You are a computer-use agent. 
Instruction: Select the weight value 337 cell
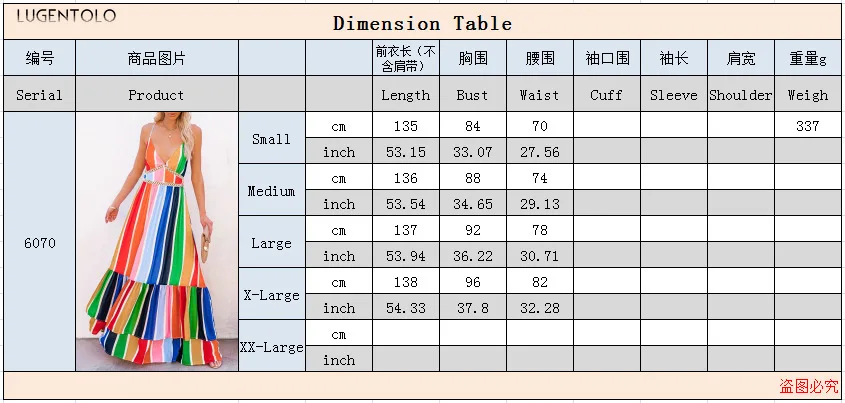point(807,126)
